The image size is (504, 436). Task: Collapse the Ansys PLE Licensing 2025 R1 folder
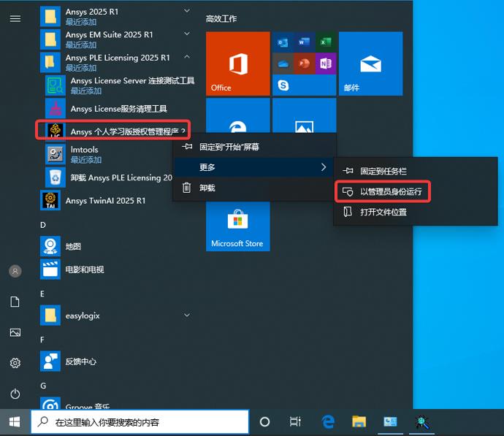(115, 62)
